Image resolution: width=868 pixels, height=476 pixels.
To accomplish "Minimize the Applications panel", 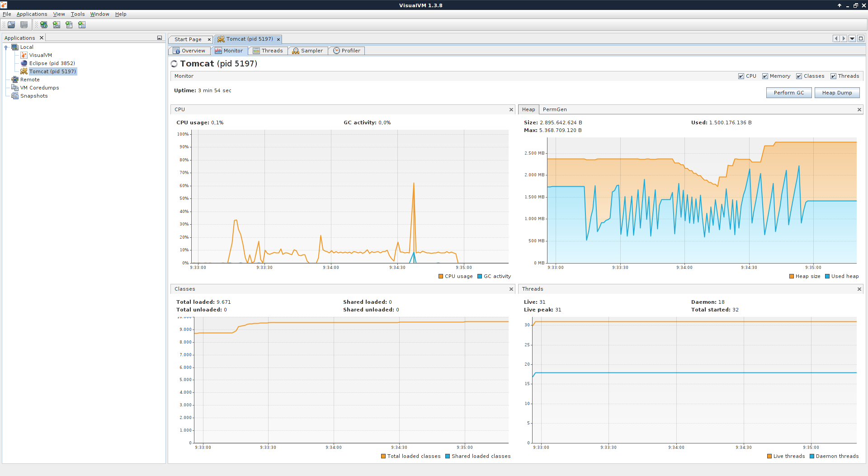I will [160, 38].
